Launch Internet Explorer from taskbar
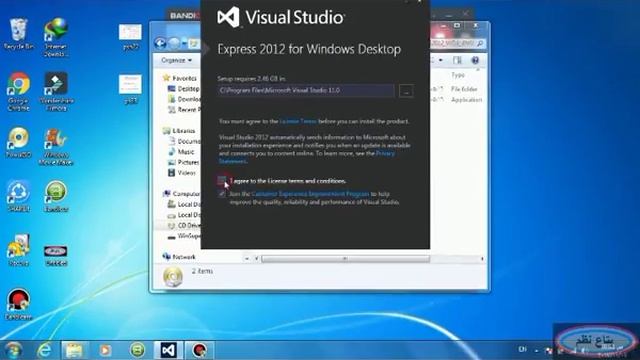 44,350
